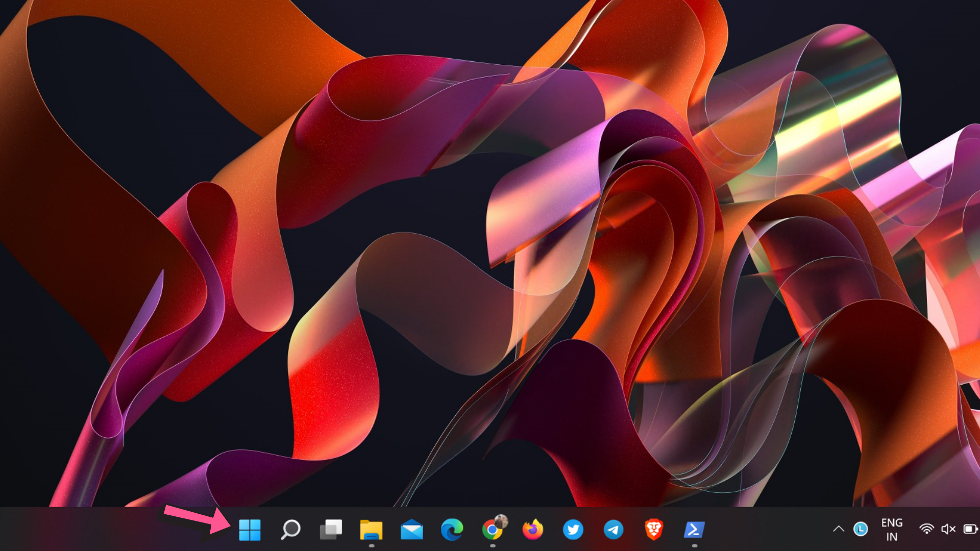The image size is (980, 551).
Task: Switch input language ENG IN
Action: coord(892,530)
